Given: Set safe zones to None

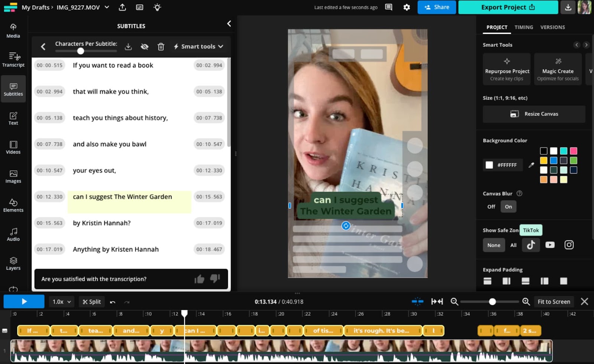Looking at the screenshot, I should pos(494,245).
